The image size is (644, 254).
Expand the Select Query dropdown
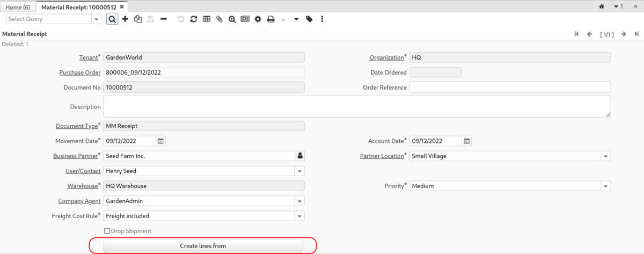point(97,19)
